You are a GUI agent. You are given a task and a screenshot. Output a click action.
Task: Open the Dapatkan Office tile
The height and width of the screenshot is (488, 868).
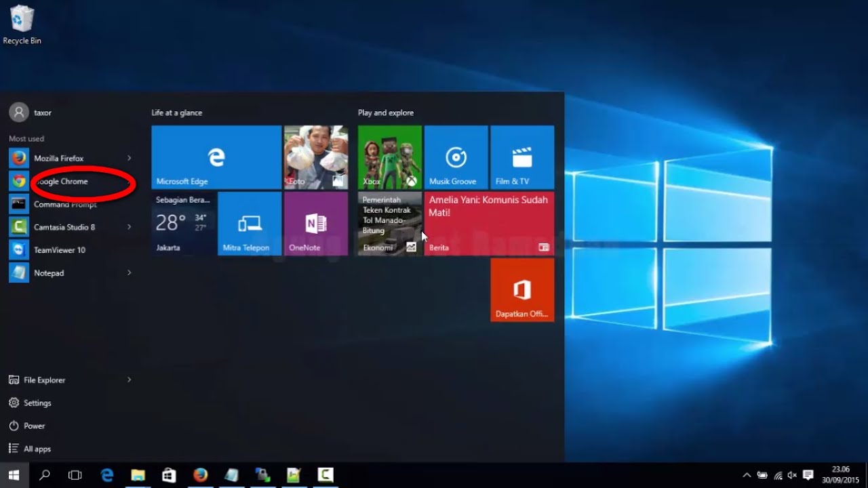point(522,289)
